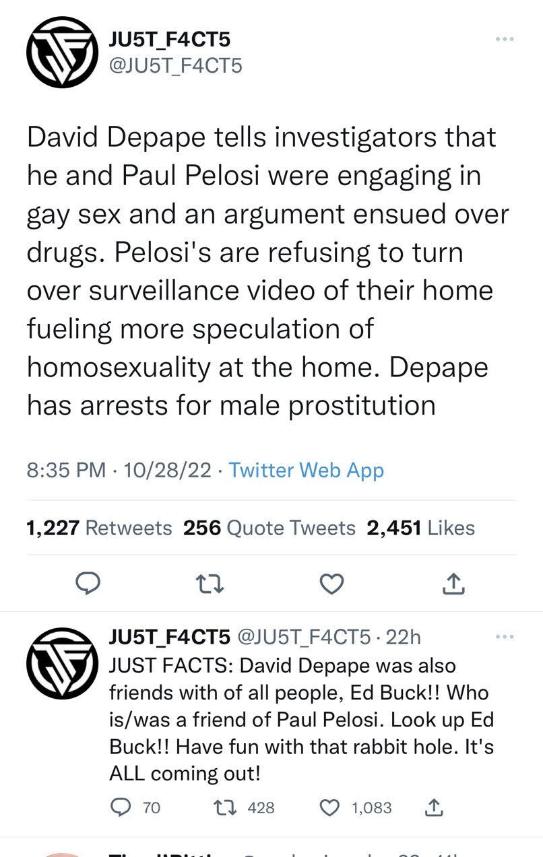Click the bold JU5T_F4CT5 name on the reply tweet

coord(170,637)
